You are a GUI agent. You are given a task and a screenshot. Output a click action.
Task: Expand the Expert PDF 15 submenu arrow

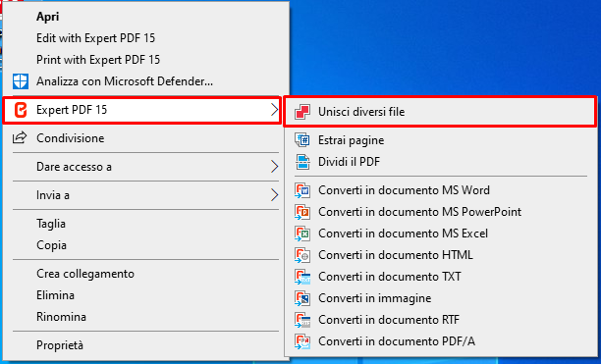click(274, 110)
